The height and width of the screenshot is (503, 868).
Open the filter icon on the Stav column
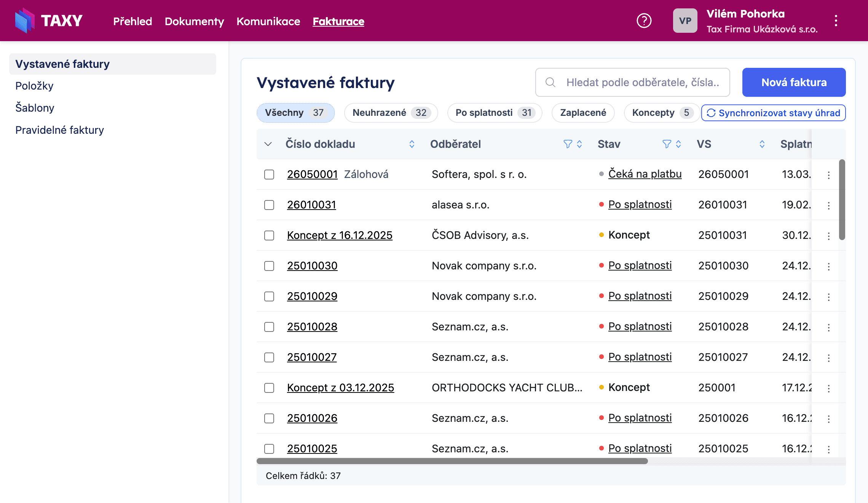tap(666, 144)
